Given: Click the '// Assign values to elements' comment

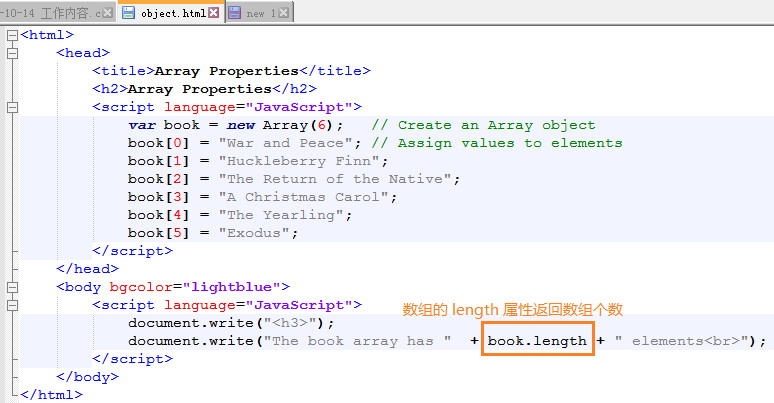Looking at the screenshot, I should click(497, 143).
